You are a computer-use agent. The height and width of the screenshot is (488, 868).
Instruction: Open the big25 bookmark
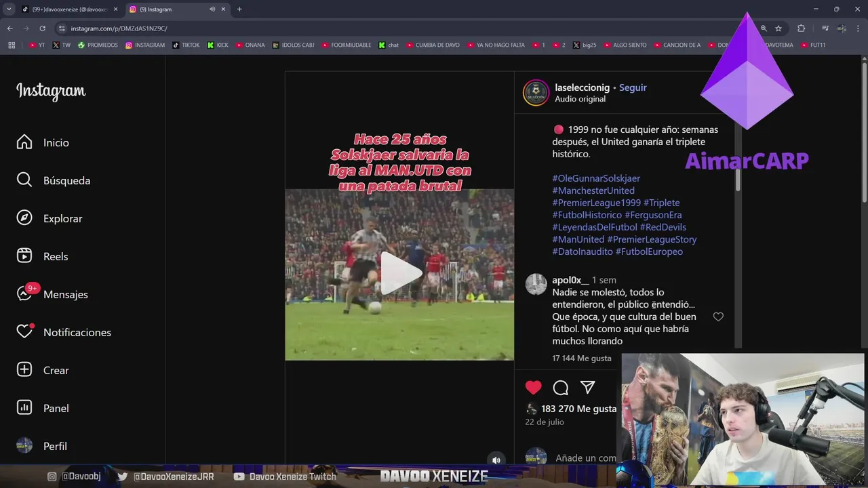[x=585, y=45]
